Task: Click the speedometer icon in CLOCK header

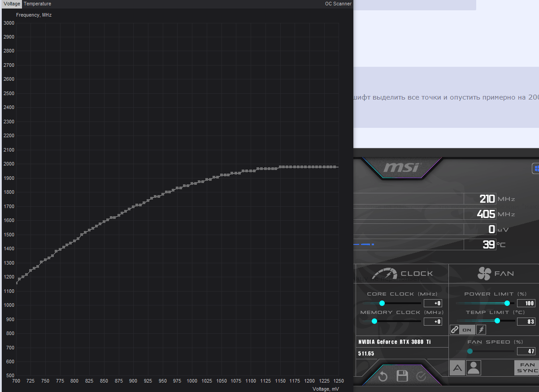Action: 385,274
